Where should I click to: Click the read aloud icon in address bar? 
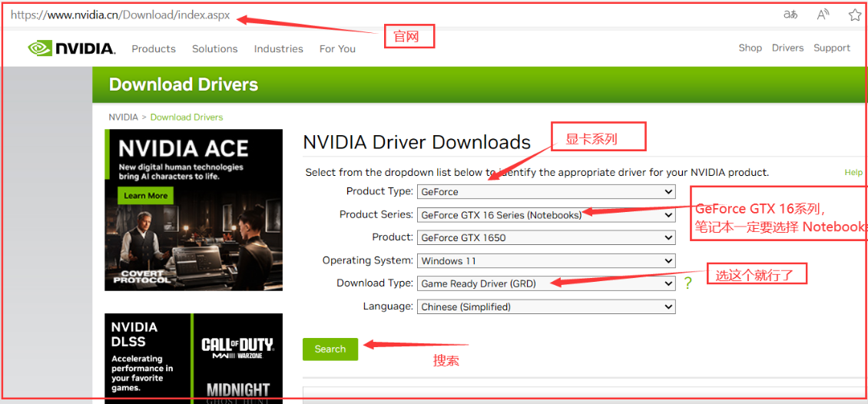coord(823,15)
